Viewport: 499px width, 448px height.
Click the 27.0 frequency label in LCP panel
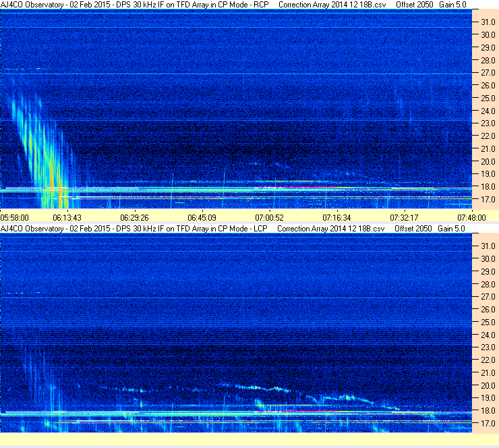click(488, 297)
